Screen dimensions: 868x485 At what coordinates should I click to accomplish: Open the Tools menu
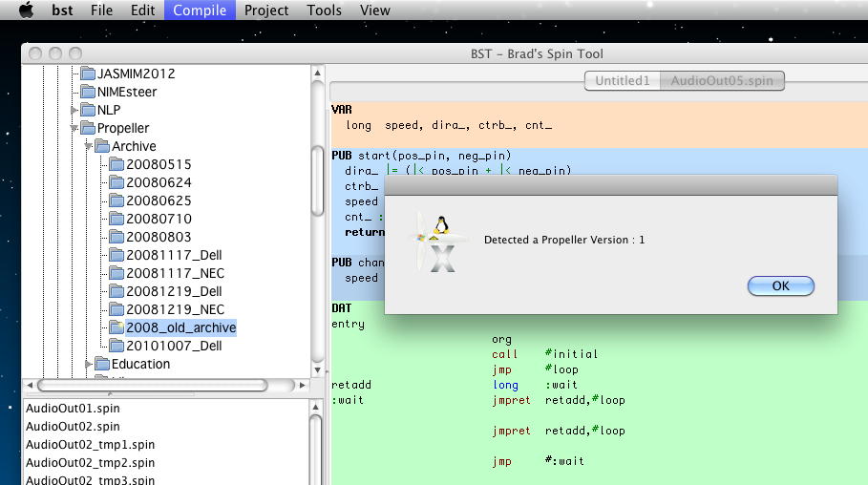[325, 11]
